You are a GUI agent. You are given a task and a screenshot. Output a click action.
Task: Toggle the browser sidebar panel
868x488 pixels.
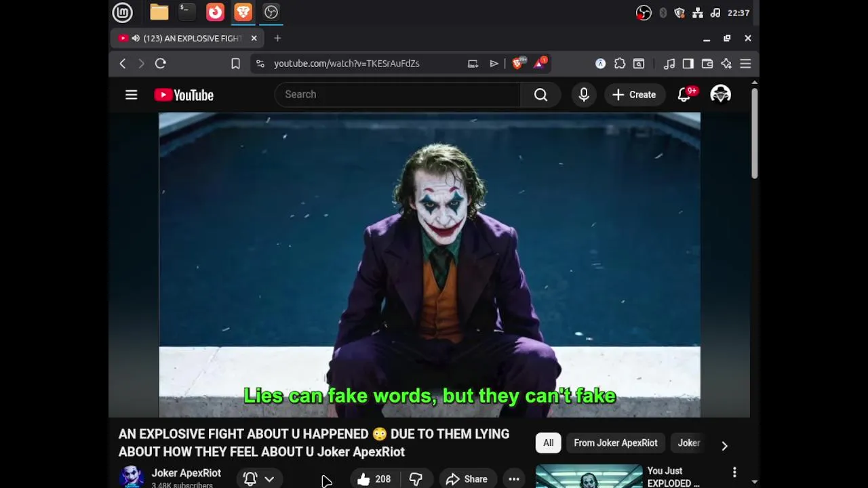tap(688, 64)
